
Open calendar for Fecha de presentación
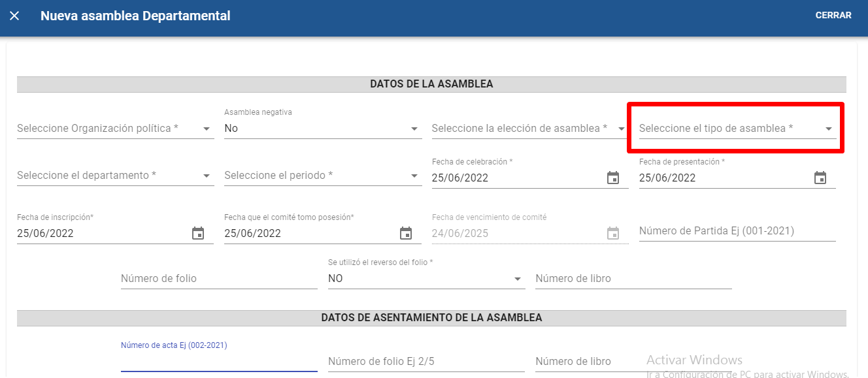click(x=820, y=178)
